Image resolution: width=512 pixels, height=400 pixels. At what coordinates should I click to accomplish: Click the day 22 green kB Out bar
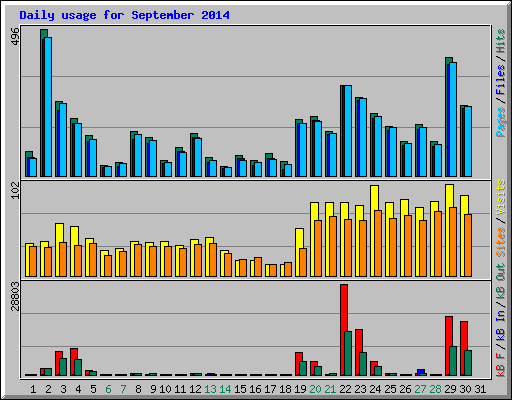[348, 353]
